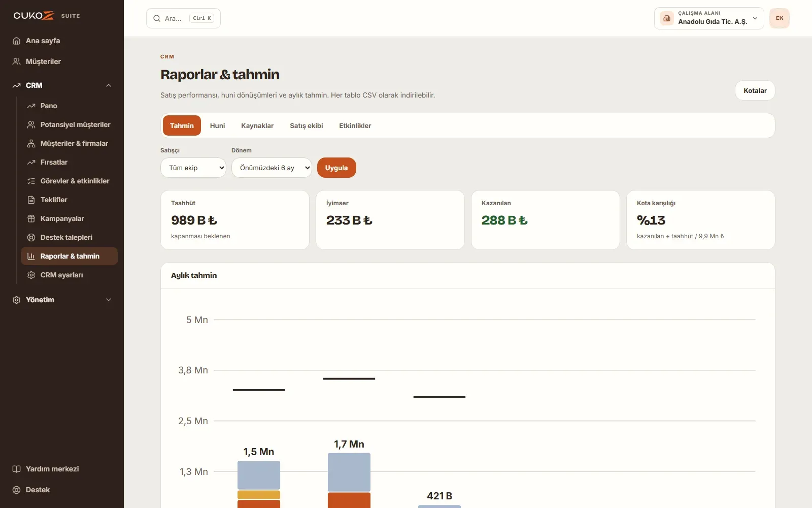Open the Kotalar button
This screenshot has height=508, width=812.
[755, 90]
